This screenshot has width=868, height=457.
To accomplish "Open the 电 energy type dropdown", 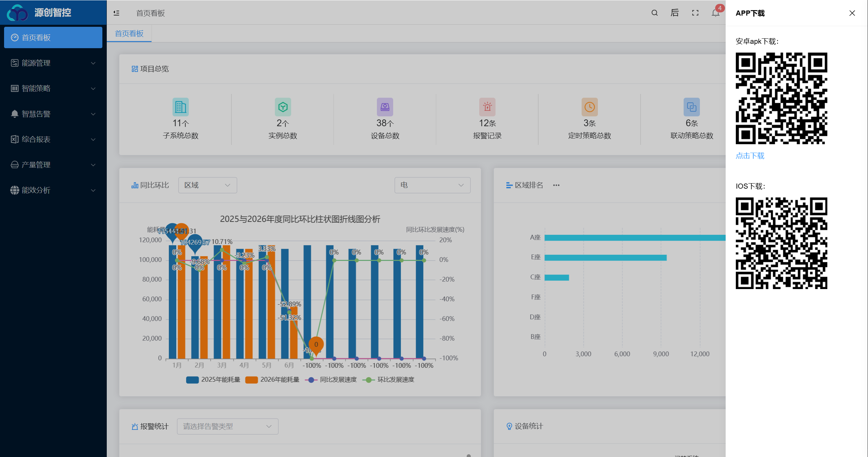I will pyautogui.click(x=432, y=185).
